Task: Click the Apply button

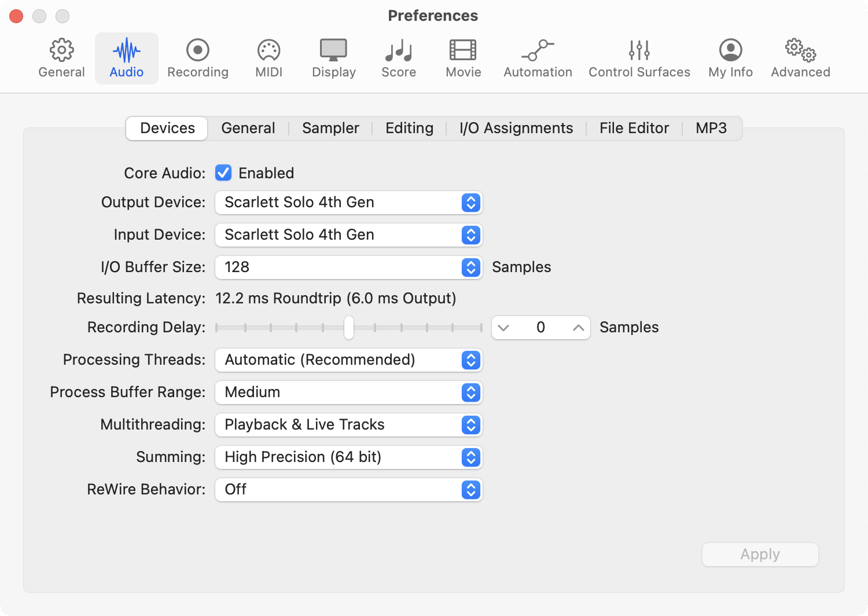Action: (x=760, y=554)
